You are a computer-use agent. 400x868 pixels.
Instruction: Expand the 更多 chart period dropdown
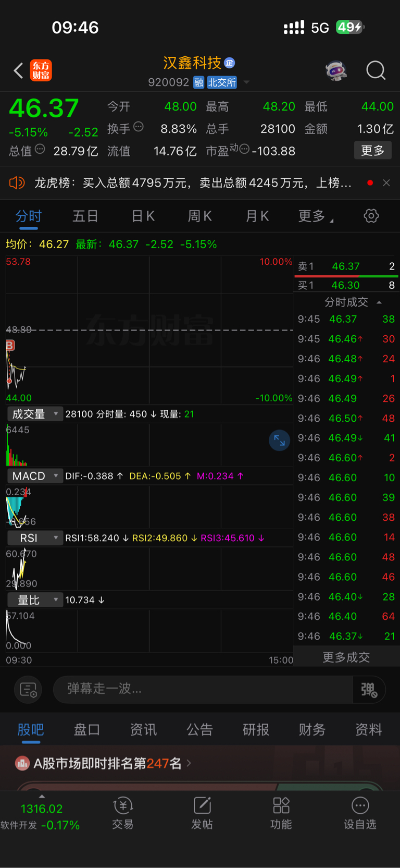316,216
